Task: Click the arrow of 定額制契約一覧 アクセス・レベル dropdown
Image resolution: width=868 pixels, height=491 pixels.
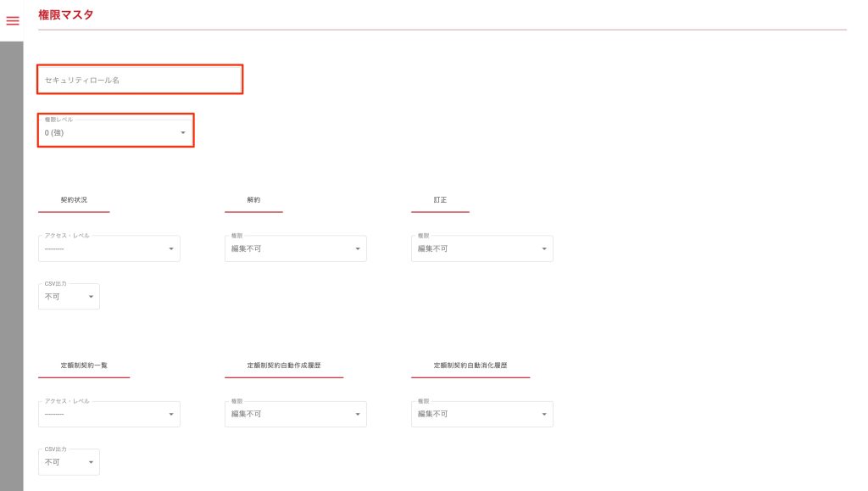Action: (171, 414)
